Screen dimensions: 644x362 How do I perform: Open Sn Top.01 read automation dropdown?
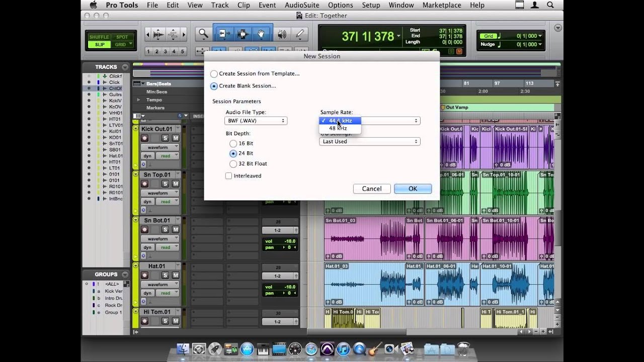click(x=167, y=202)
